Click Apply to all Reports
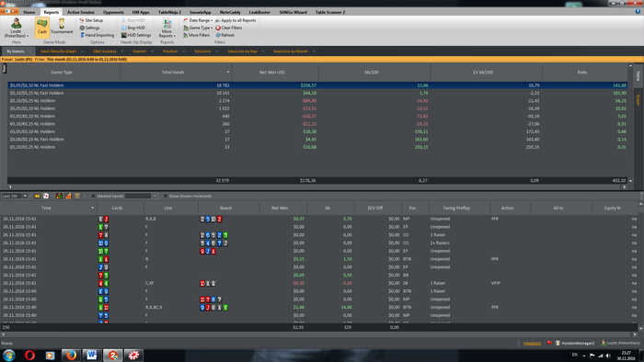Screen dimensions: 644x362 [x=236, y=20]
